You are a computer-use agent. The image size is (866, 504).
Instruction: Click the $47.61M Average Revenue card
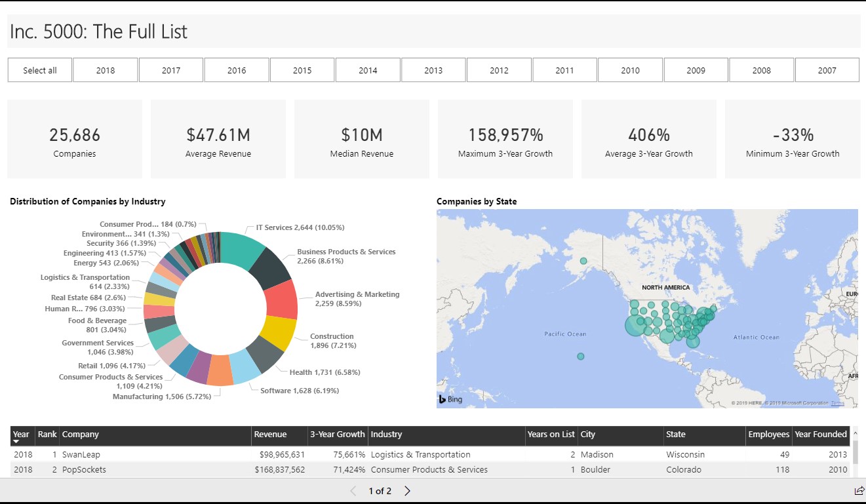(218, 139)
